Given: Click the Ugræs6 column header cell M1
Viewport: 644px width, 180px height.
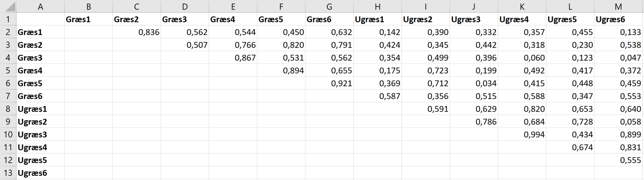Looking at the screenshot, I should tap(618, 19).
